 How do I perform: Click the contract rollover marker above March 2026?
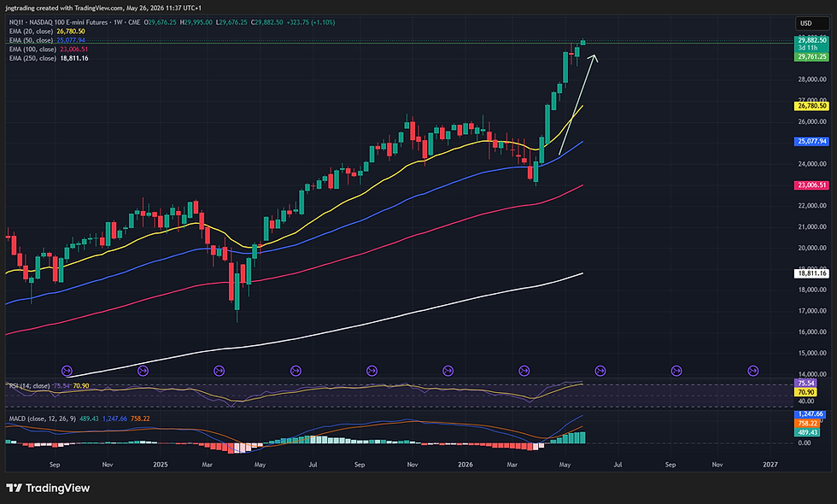pyautogui.click(x=524, y=371)
